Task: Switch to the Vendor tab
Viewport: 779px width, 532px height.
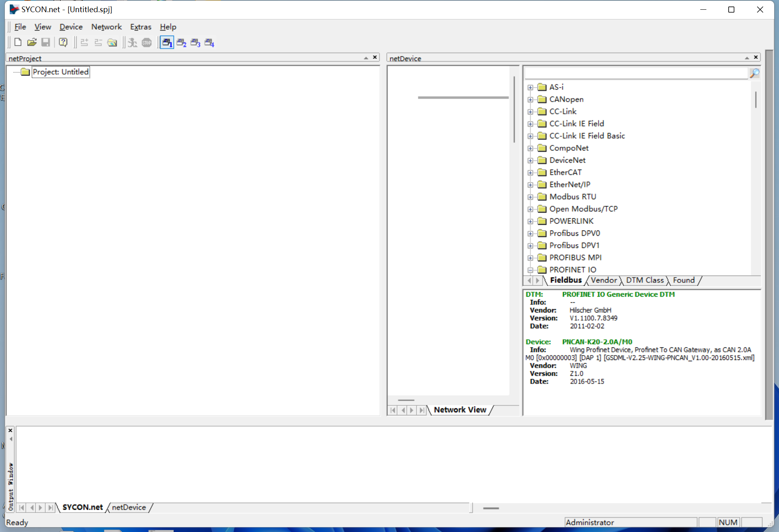Action: [x=604, y=280]
